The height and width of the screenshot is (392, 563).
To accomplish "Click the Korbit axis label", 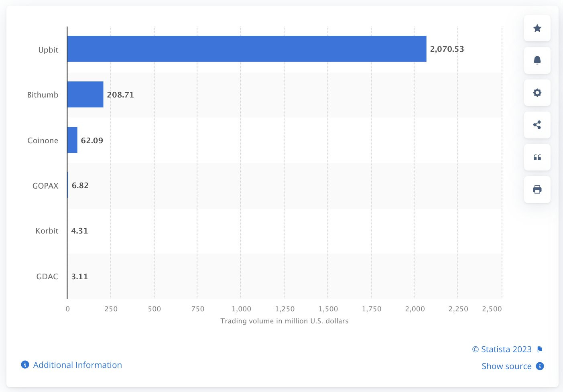I will [47, 231].
